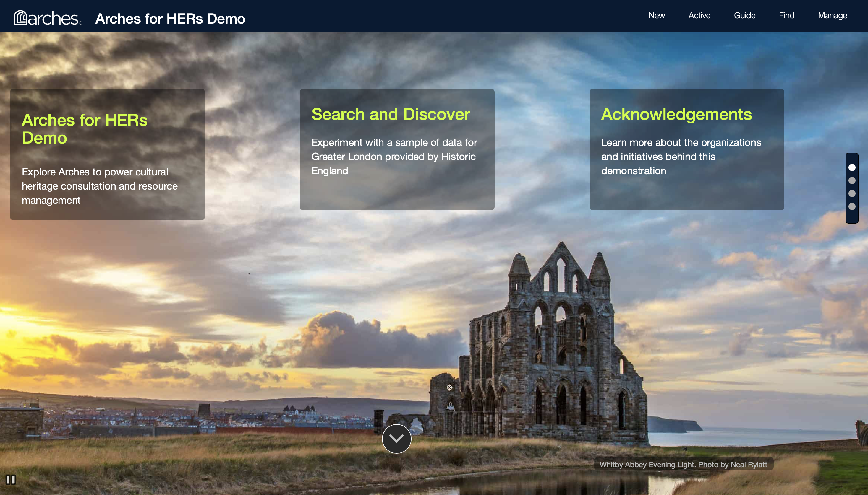Image resolution: width=868 pixels, height=495 pixels.
Task: Open the Find section
Action: [x=786, y=16]
